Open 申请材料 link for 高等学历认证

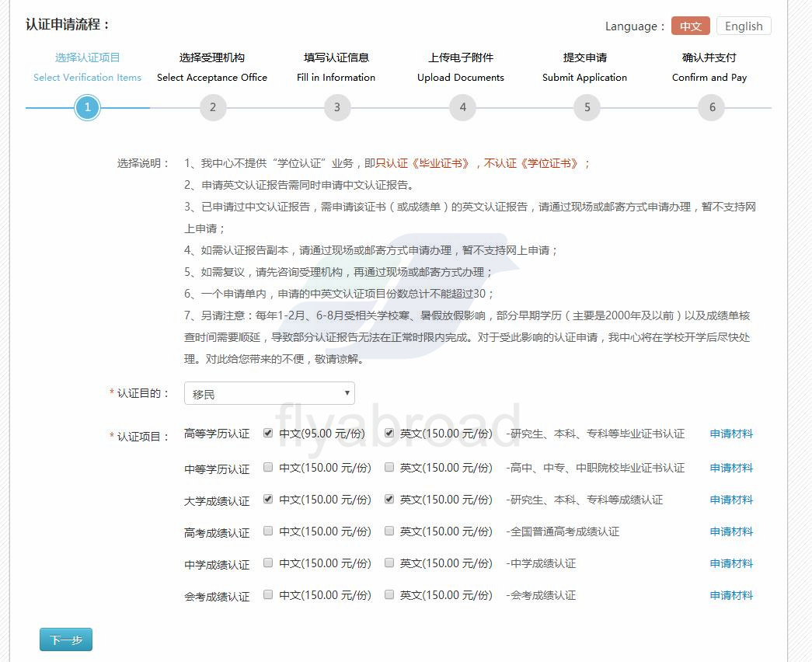coord(731,434)
